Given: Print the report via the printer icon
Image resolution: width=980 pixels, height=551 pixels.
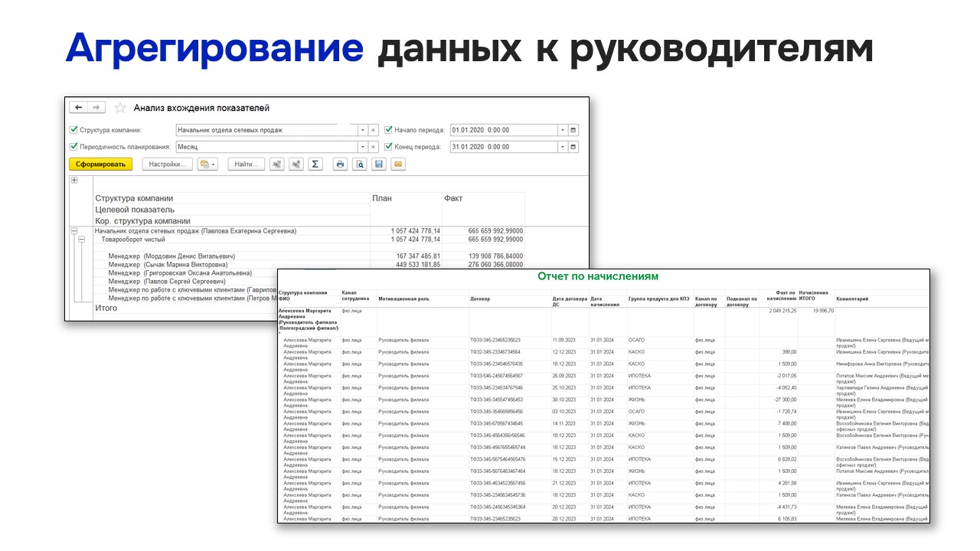Looking at the screenshot, I should pos(340,164).
